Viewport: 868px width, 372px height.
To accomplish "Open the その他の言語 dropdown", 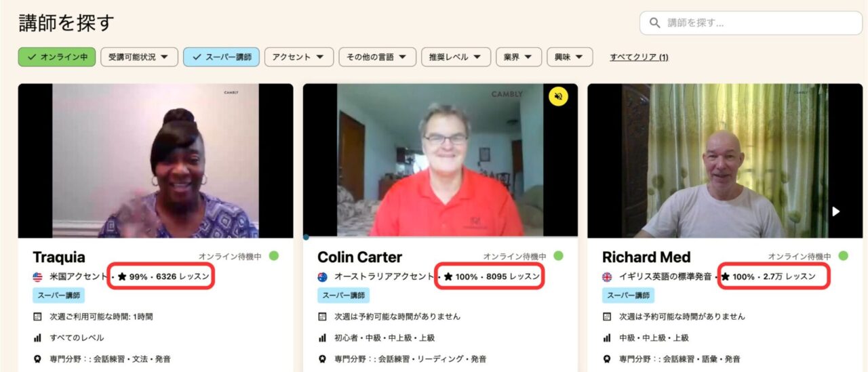I will click(377, 57).
